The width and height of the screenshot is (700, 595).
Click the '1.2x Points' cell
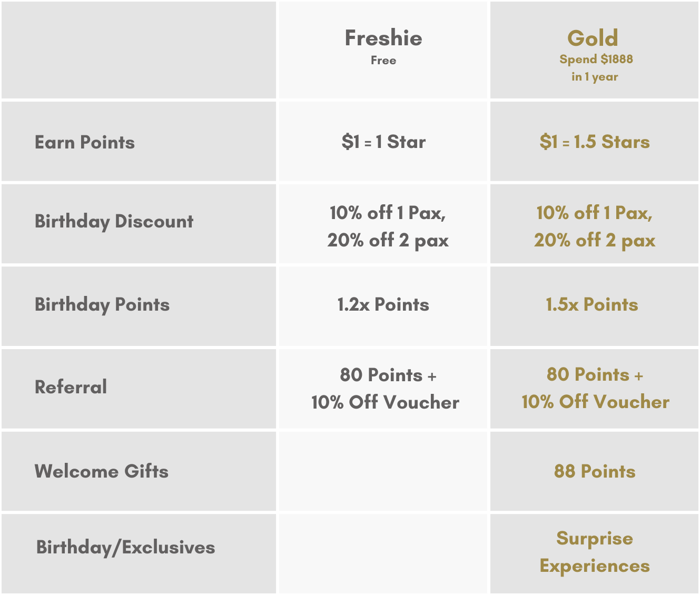(383, 304)
